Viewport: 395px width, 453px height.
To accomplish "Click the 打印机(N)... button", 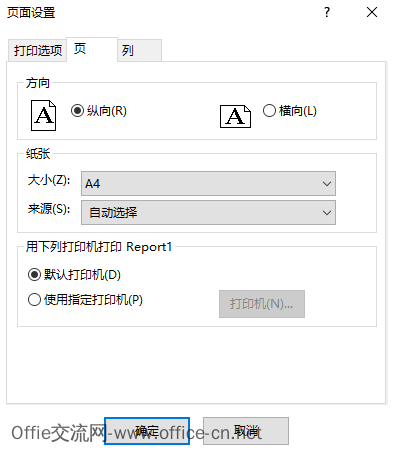I will [262, 304].
